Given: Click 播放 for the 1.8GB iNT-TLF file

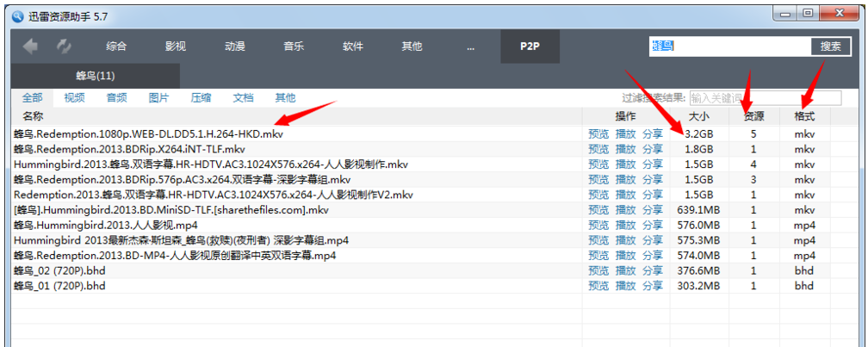Looking at the screenshot, I should click(625, 150).
